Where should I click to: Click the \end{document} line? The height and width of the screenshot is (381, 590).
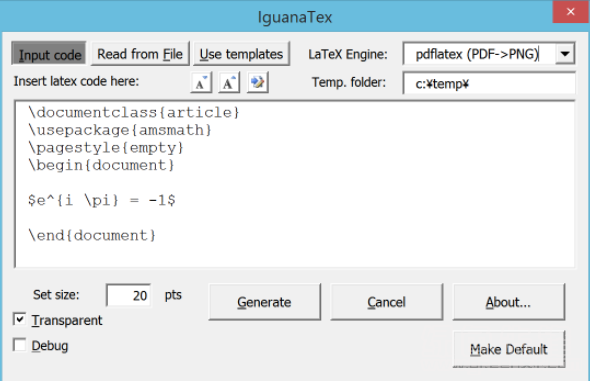click(x=92, y=235)
